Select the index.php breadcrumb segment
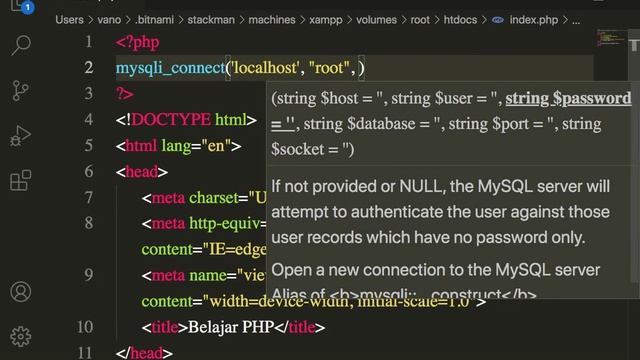Screen dimensions: 640x360 (533, 20)
